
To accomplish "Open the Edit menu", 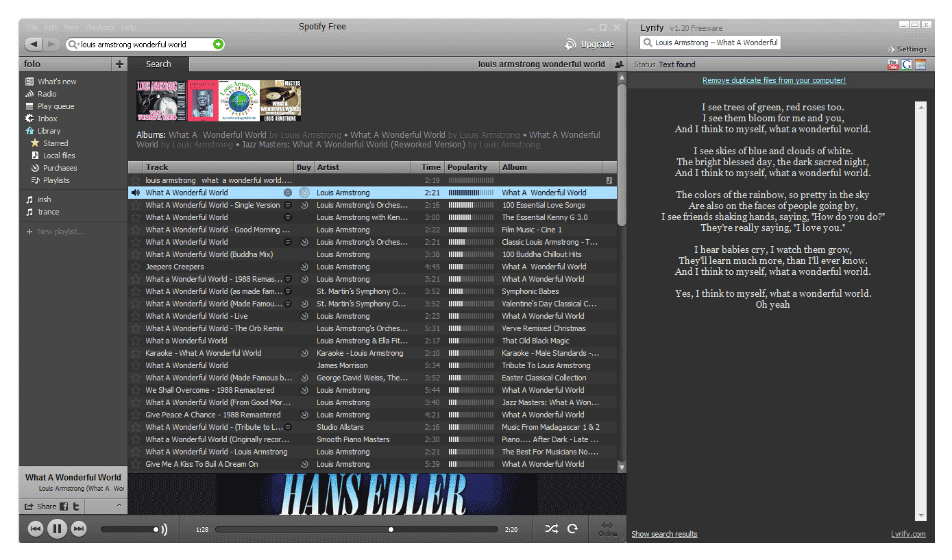I will [x=51, y=27].
